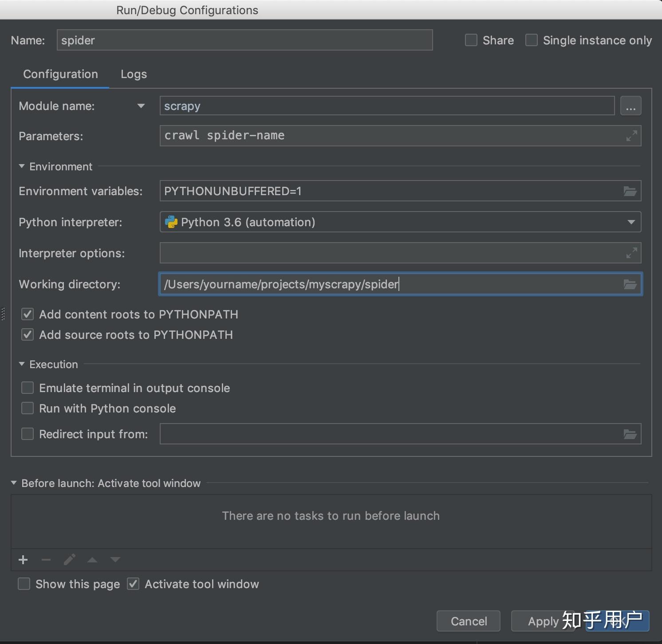Open the Module name type dropdown arrow

click(x=141, y=106)
